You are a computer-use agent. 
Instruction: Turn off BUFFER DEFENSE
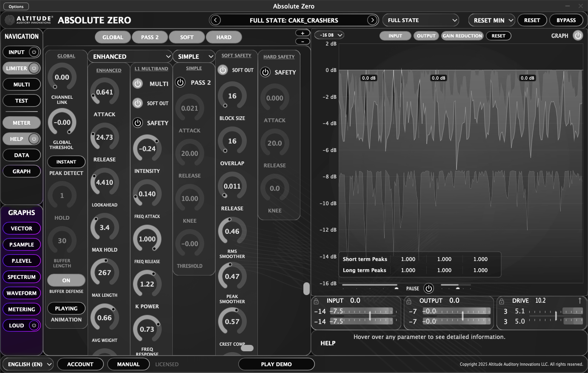(66, 280)
